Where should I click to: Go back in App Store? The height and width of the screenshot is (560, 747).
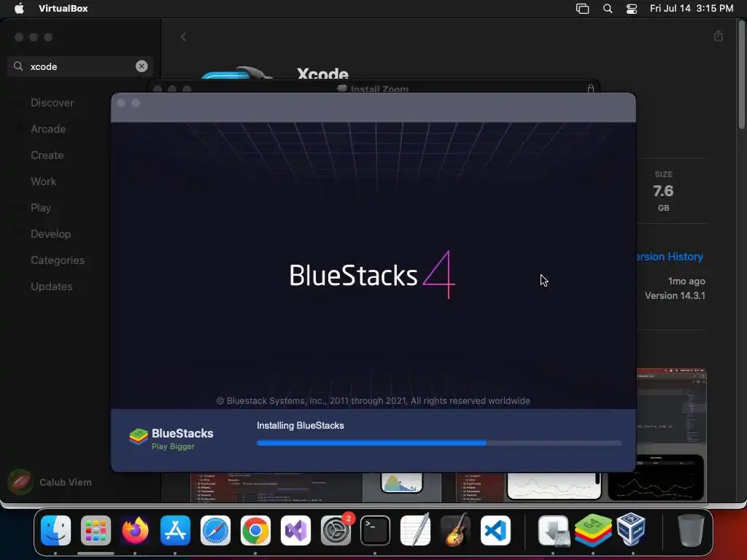[183, 36]
